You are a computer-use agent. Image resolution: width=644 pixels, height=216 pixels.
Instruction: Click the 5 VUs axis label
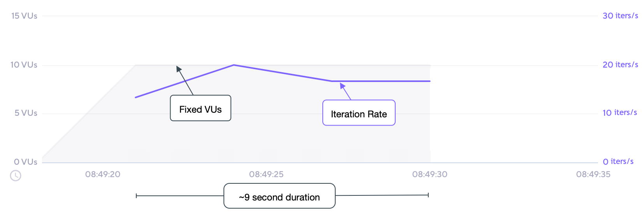[26, 113]
